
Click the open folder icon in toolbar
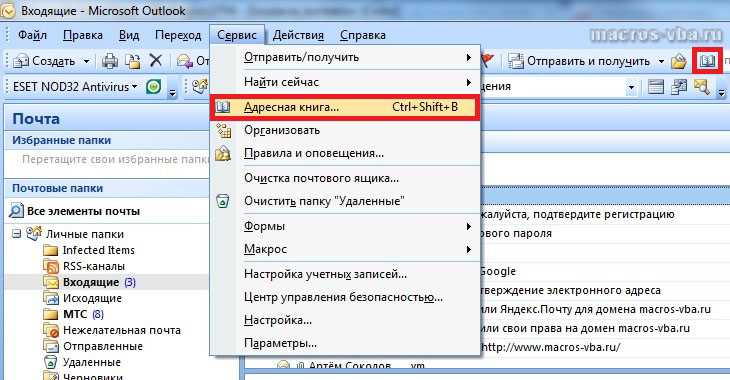pyautogui.click(x=679, y=61)
